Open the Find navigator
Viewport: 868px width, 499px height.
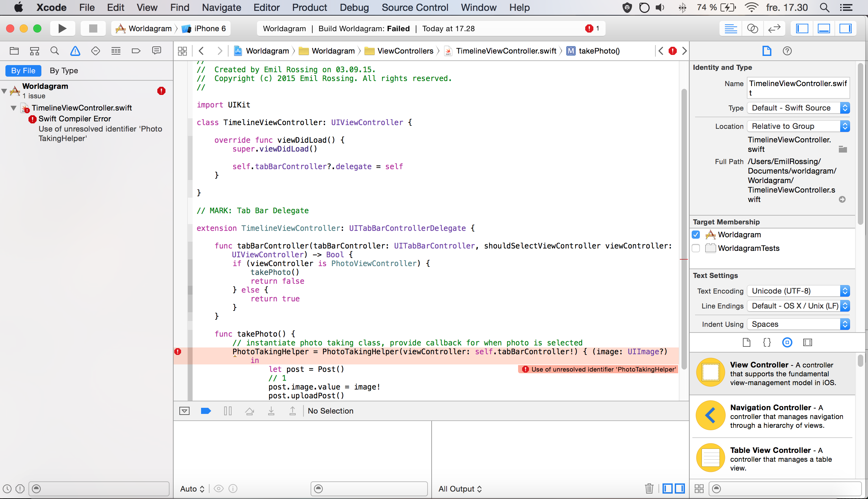tap(55, 51)
